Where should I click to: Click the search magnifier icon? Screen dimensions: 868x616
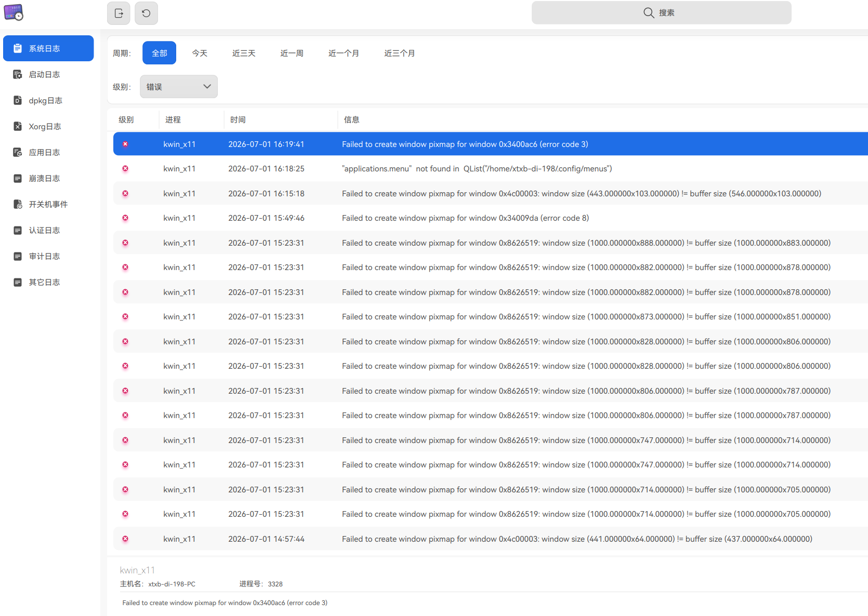point(649,12)
